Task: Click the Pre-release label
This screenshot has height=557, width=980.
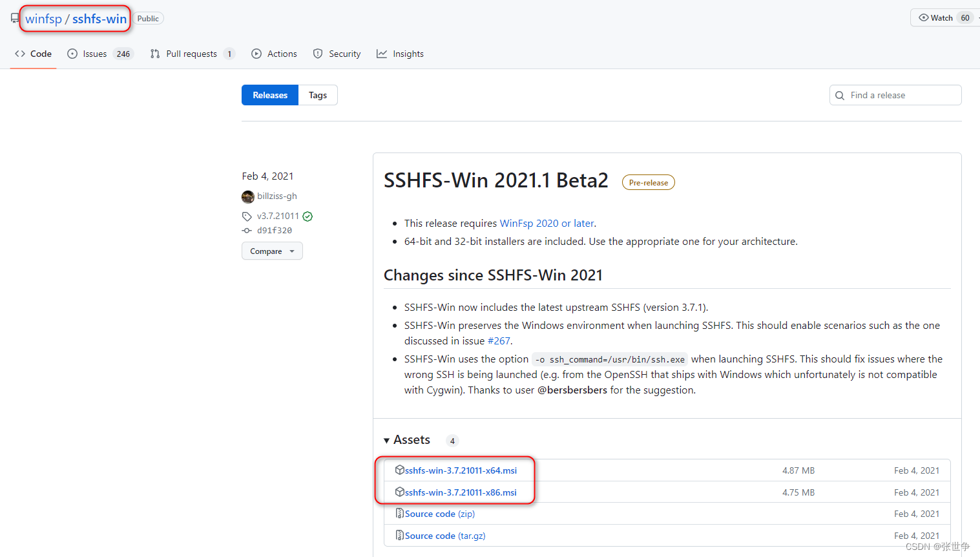Action: click(x=649, y=183)
